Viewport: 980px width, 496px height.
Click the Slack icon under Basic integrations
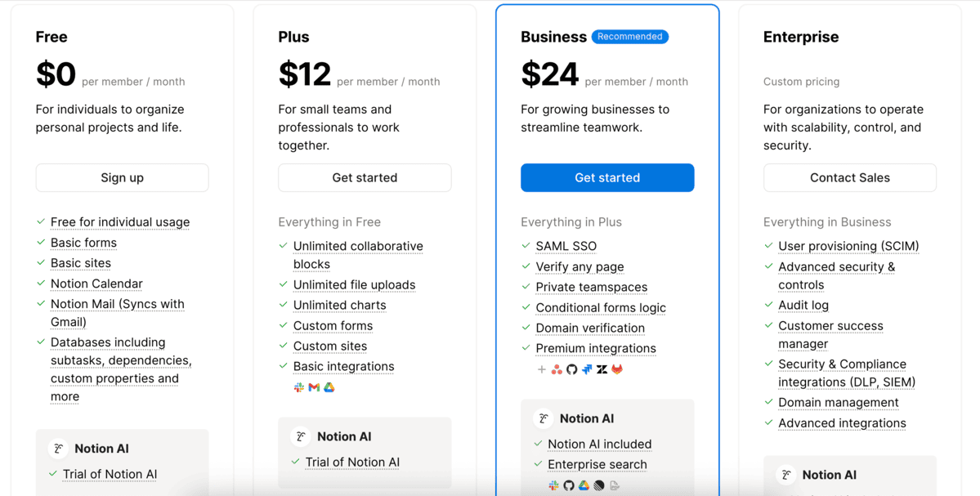pos(299,387)
